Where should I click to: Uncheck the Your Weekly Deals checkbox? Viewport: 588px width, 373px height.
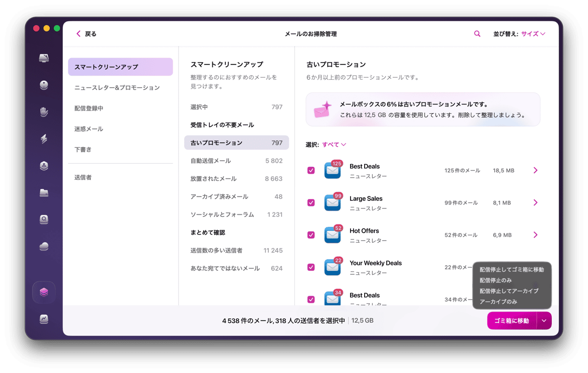coord(311,267)
